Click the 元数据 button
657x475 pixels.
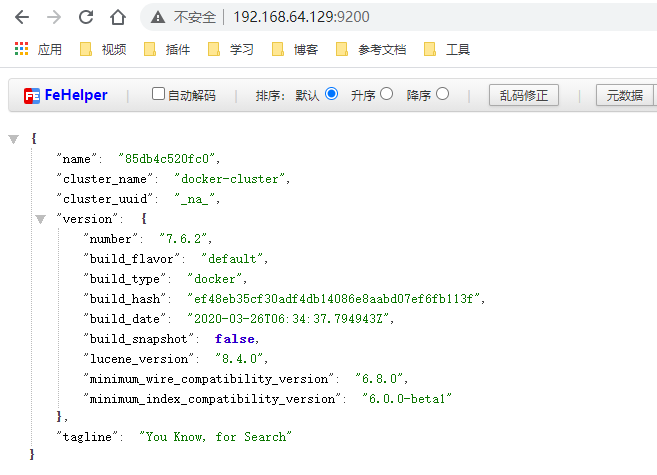625,95
